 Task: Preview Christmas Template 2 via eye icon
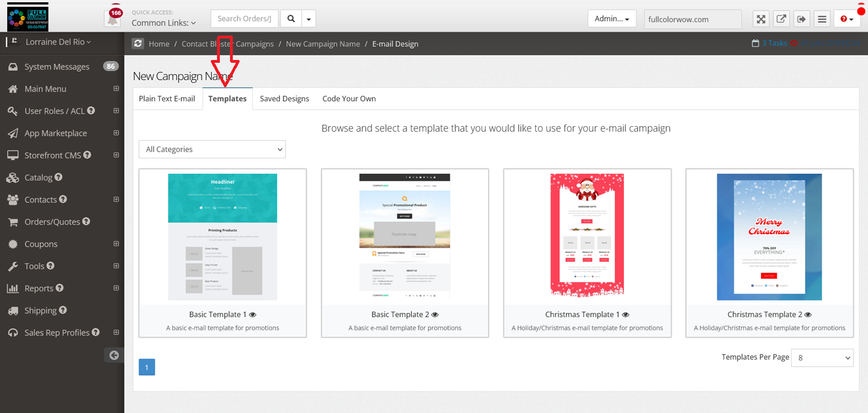click(808, 315)
